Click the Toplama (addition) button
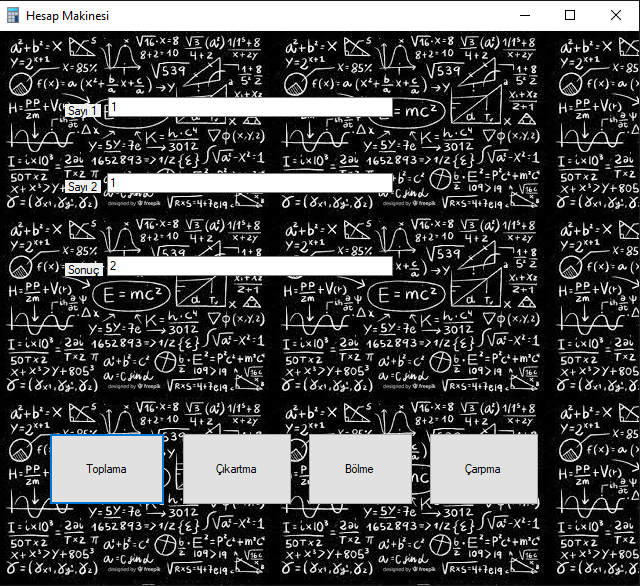Image resolution: width=640 pixels, height=586 pixels. (107, 469)
